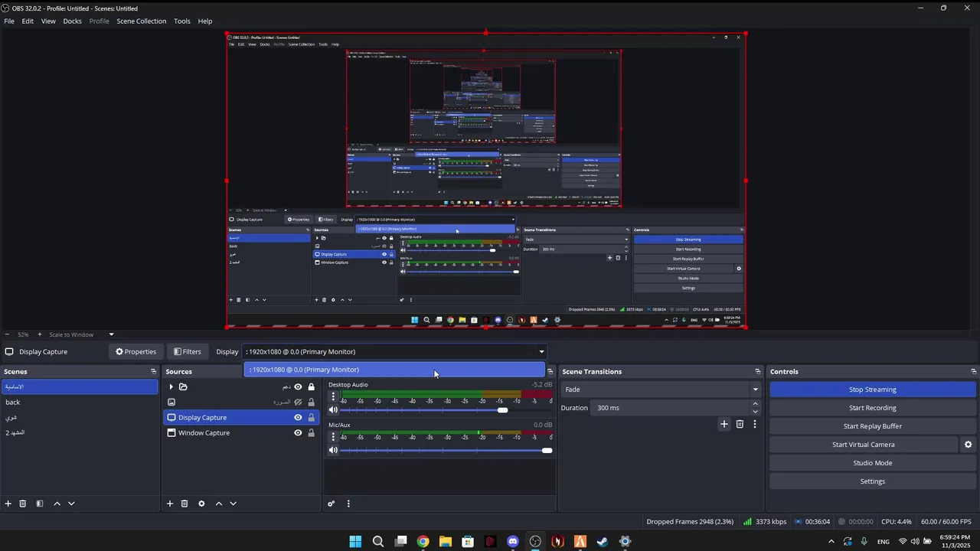Expand the group in Sources list

click(171, 387)
